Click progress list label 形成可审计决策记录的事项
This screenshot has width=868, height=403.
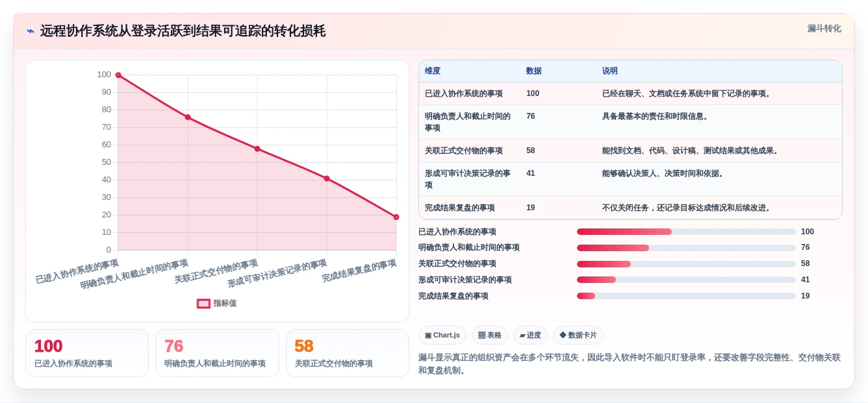(465, 280)
